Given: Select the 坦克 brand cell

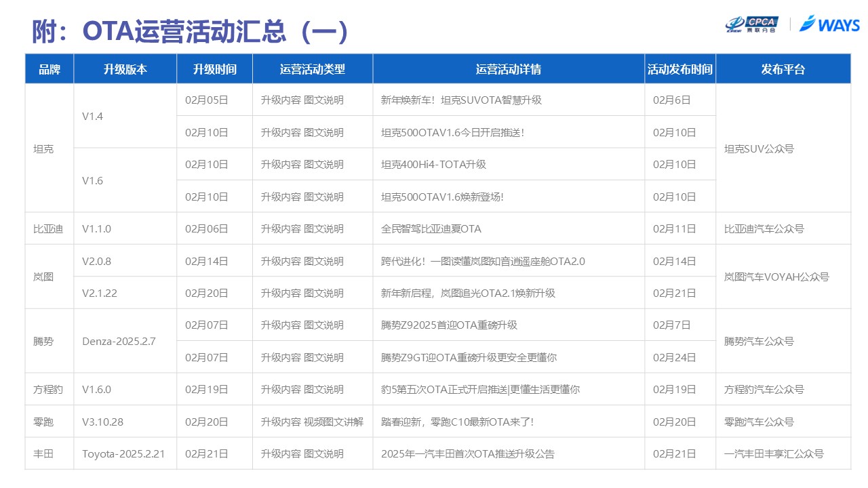Looking at the screenshot, I should pyautogui.click(x=43, y=148).
